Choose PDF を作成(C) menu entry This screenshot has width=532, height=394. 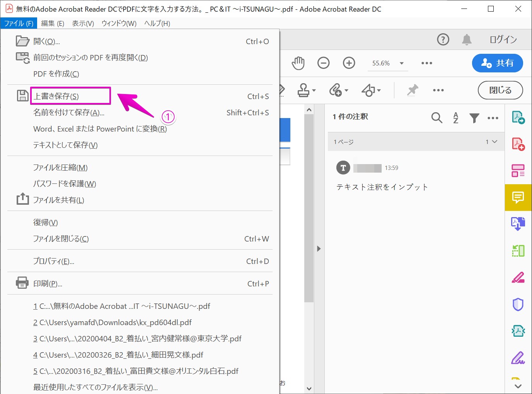[140, 74]
